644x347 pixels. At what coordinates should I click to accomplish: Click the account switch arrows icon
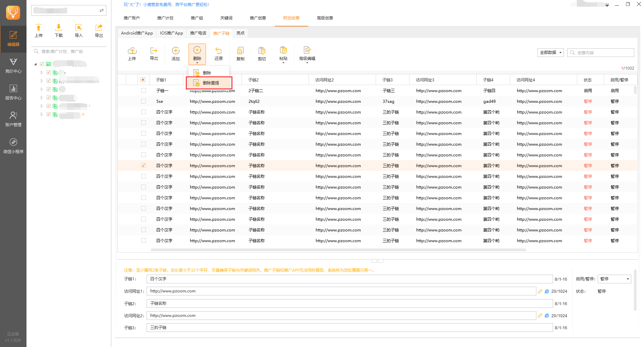tap(101, 10)
